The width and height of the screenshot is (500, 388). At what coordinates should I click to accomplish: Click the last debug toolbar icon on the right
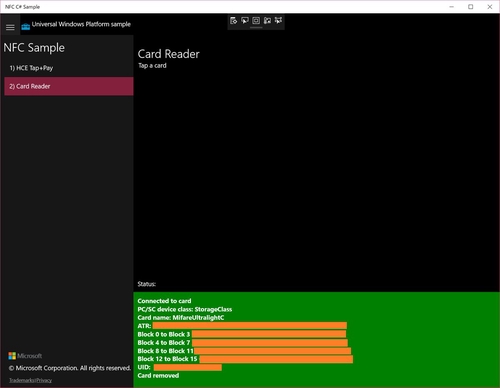278,21
